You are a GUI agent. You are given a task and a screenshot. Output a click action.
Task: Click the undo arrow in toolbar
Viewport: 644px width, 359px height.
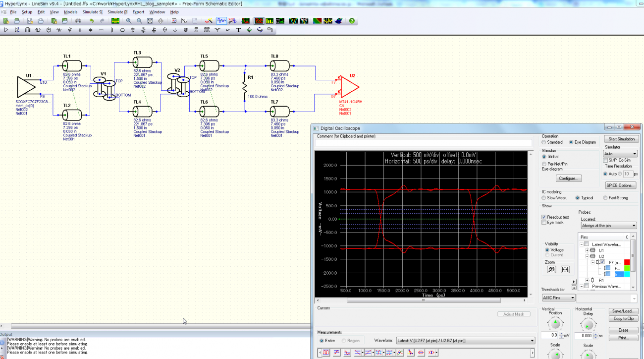[x=91, y=21]
